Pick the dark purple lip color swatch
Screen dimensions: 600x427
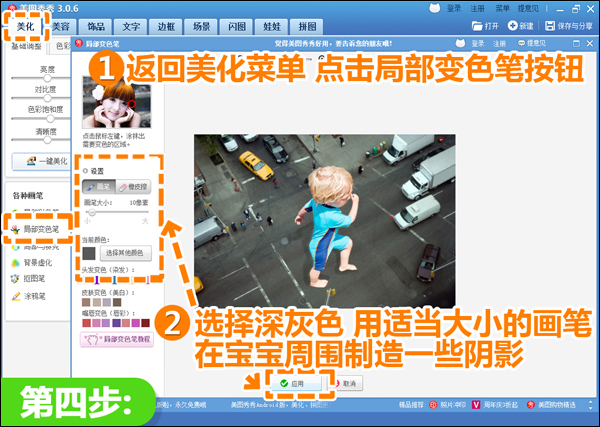pos(116,323)
